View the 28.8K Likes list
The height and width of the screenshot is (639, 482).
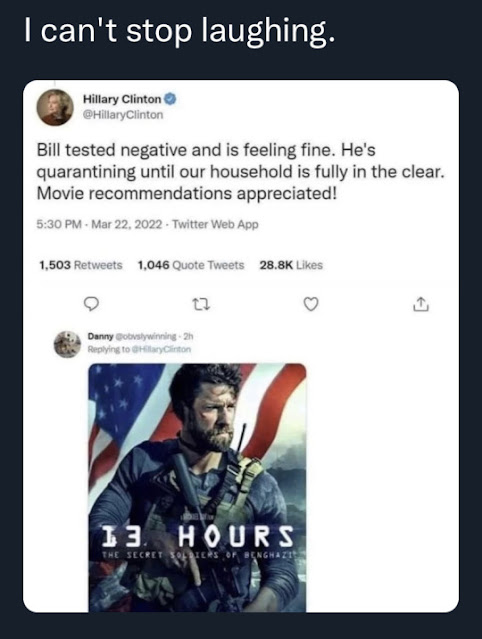tap(291, 265)
